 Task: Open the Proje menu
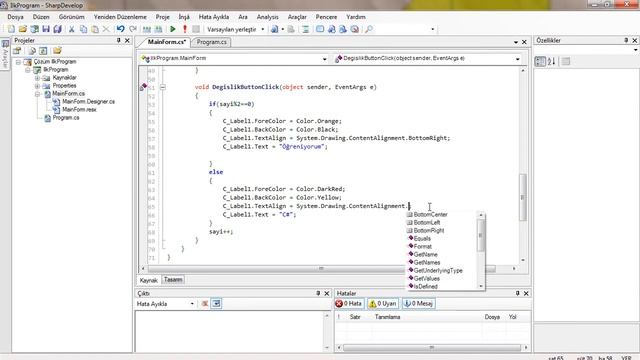pyautogui.click(x=162, y=17)
